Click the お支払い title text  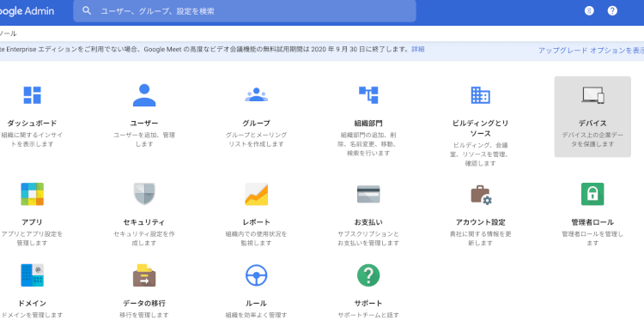tap(368, 222)
